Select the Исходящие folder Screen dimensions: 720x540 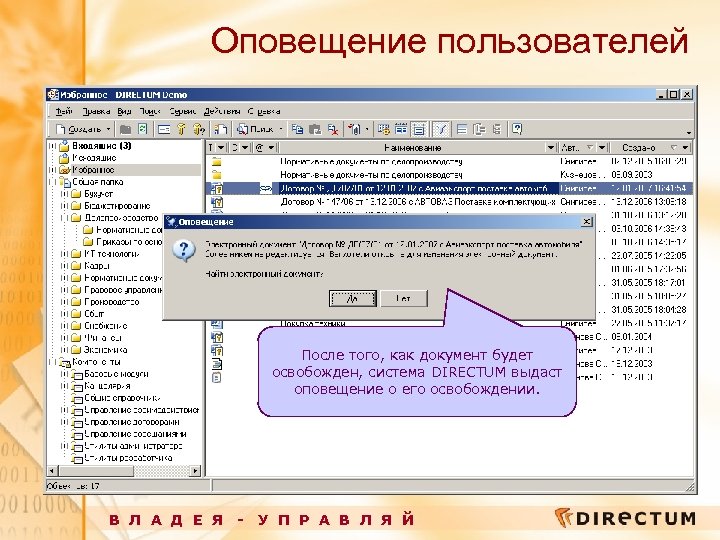94,158
